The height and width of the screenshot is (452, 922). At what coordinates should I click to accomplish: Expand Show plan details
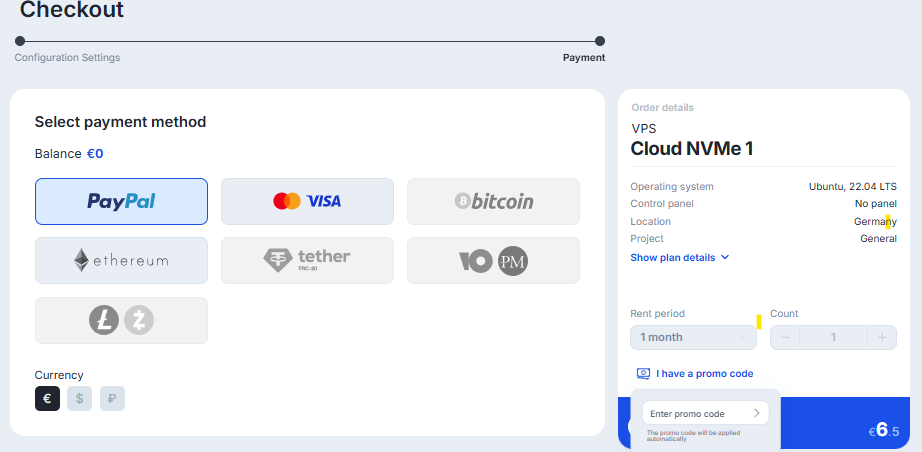coord(680,257)
